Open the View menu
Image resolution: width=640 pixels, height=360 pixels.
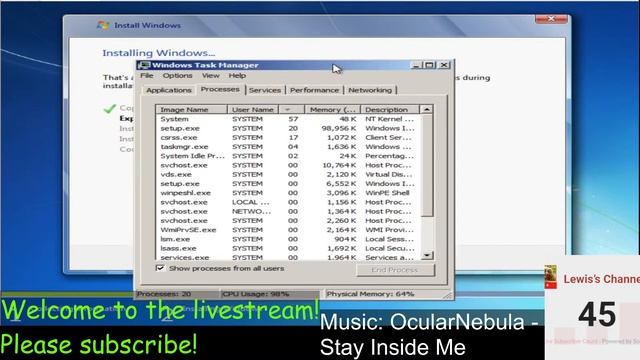pos(210,76)
